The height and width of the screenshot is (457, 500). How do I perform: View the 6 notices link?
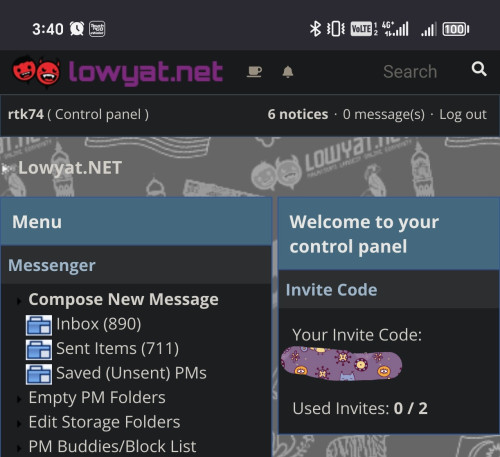[298, 114]
